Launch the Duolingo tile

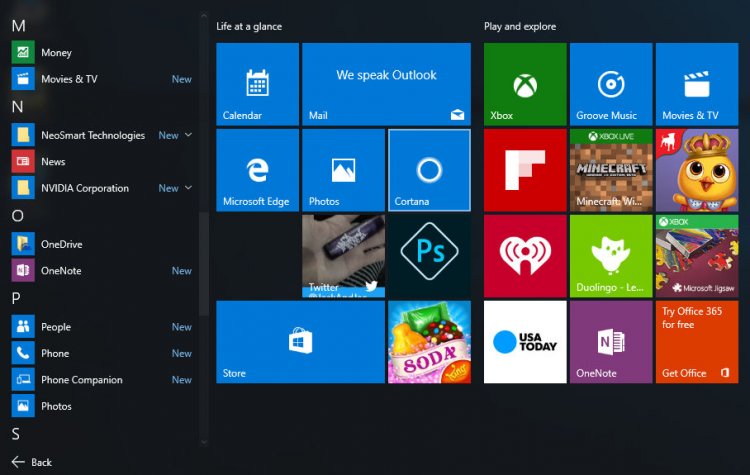(611, 256)
